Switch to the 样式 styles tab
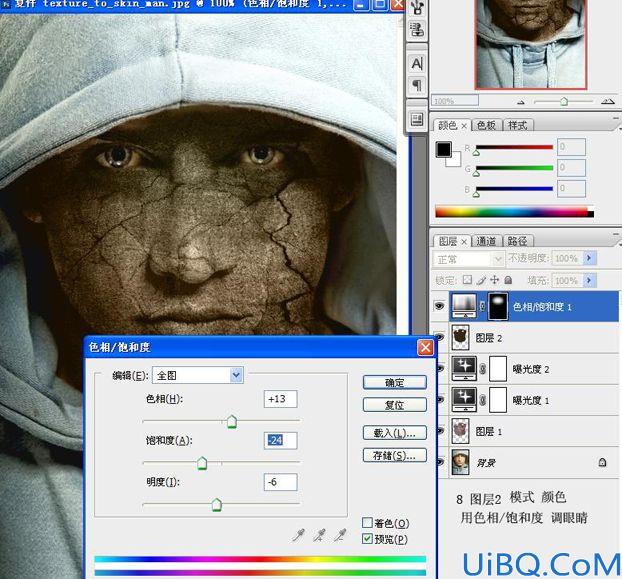This screenshot has height=579, width=622. coord(518,125)
